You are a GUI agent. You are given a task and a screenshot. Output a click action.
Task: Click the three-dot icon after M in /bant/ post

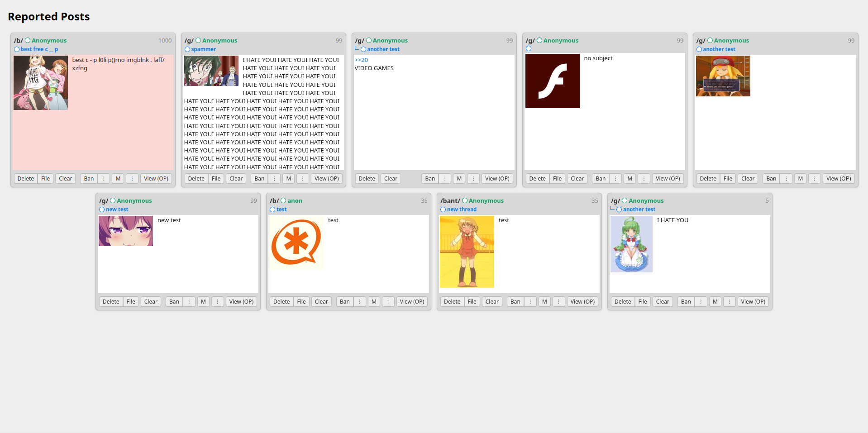[x=559, y=302]
